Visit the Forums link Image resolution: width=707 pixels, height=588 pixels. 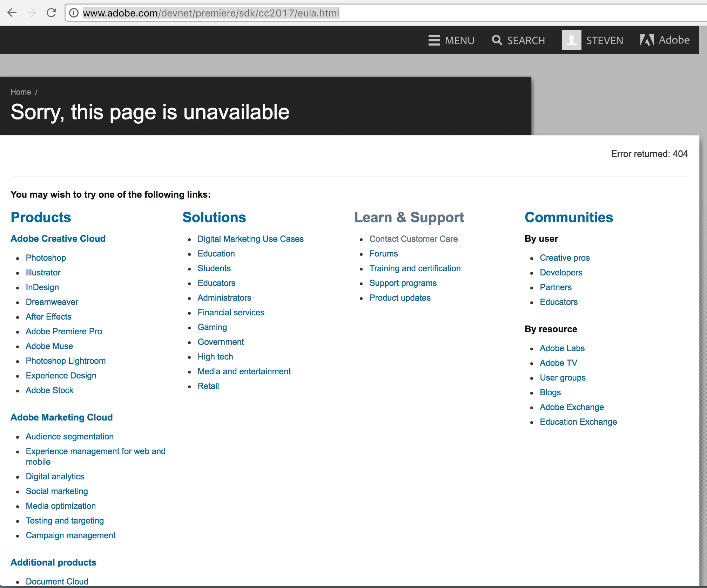tap(383, 253)
